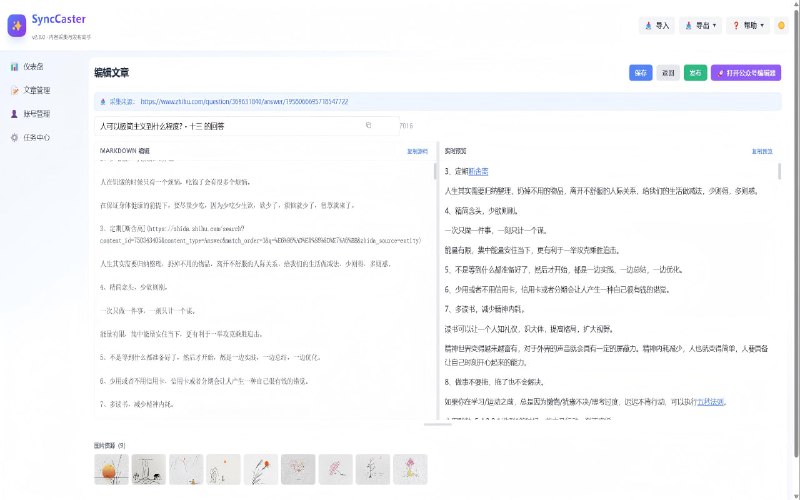Expand the export dropdown menu

pyautogui.click(x=702, y=25)
